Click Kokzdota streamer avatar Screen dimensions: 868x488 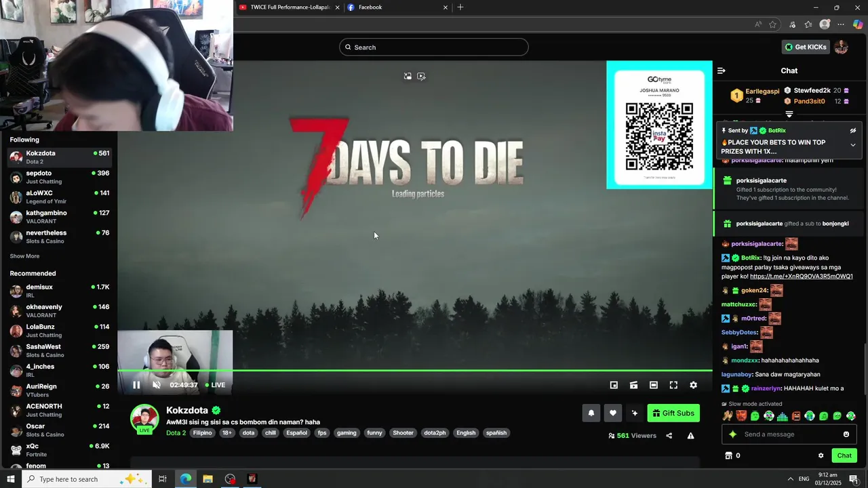(x=144, y=418)
